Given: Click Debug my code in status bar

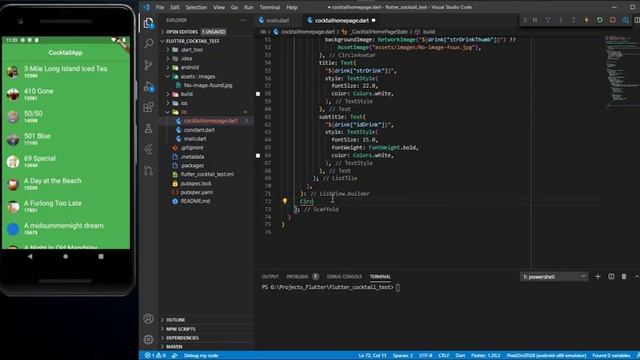Looking at the screenshot, I should pyautogui.click(x=201, y=356).
